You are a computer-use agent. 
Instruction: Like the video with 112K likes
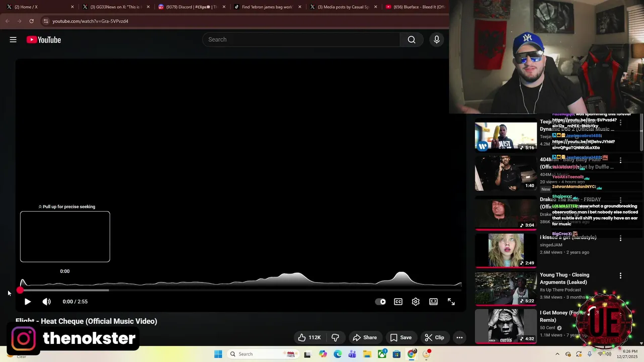[309, 337]
